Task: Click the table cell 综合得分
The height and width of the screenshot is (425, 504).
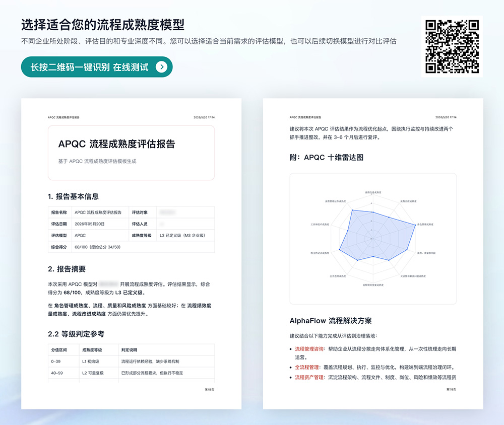Action: click(59, 247)
